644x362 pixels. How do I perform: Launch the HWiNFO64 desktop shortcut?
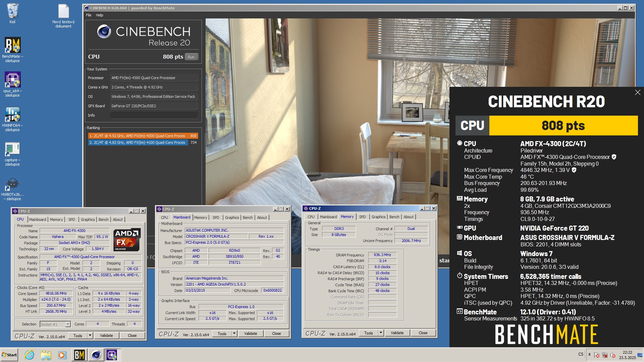[x=12, y=118]
